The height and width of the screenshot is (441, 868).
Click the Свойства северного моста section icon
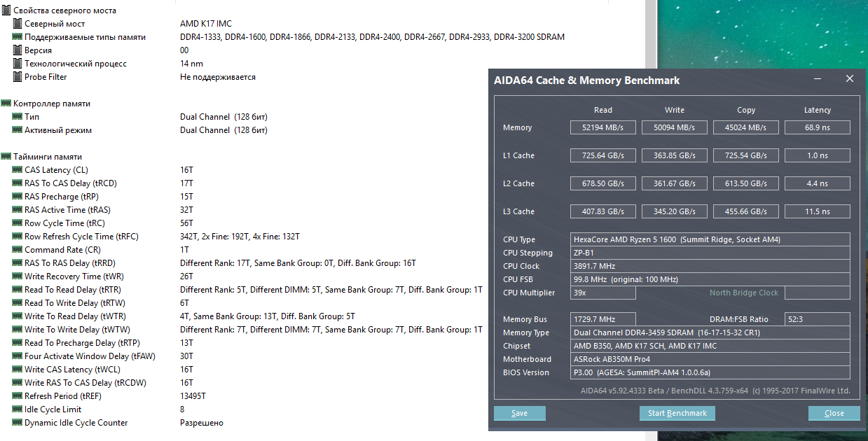[x=6, y=10]
